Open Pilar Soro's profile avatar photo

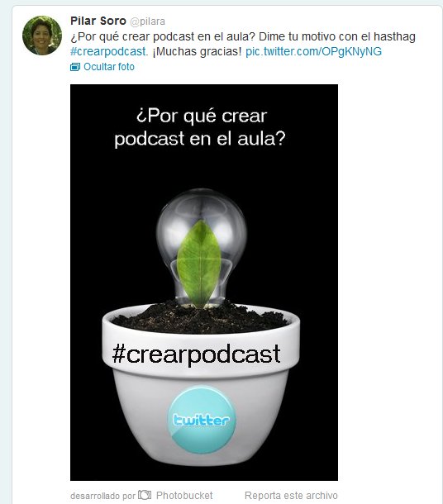42,36
